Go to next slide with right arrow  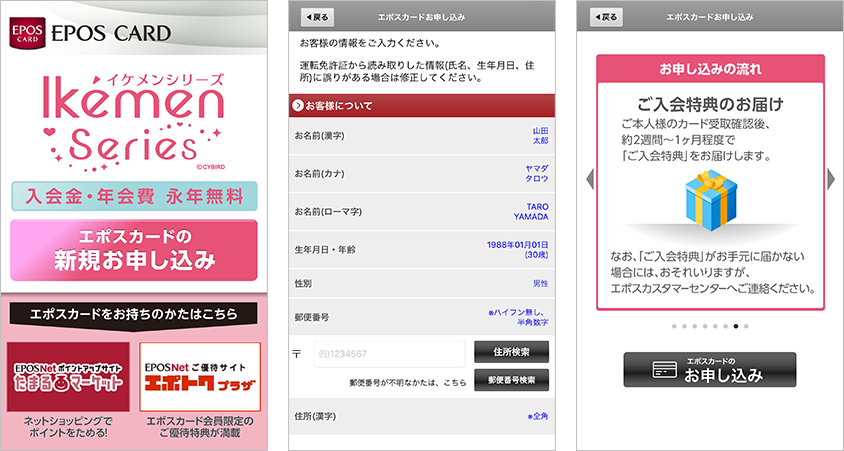(x=831, y=179)
